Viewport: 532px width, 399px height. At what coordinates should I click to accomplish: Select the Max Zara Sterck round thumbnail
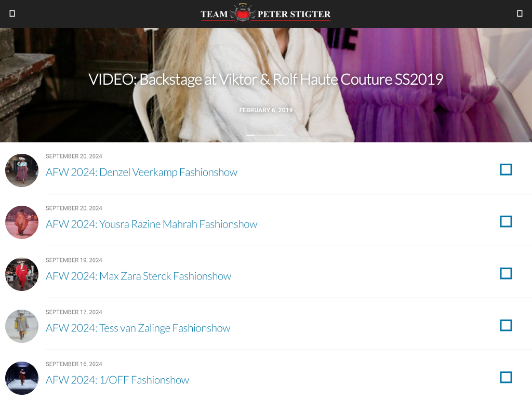(22, 274)
